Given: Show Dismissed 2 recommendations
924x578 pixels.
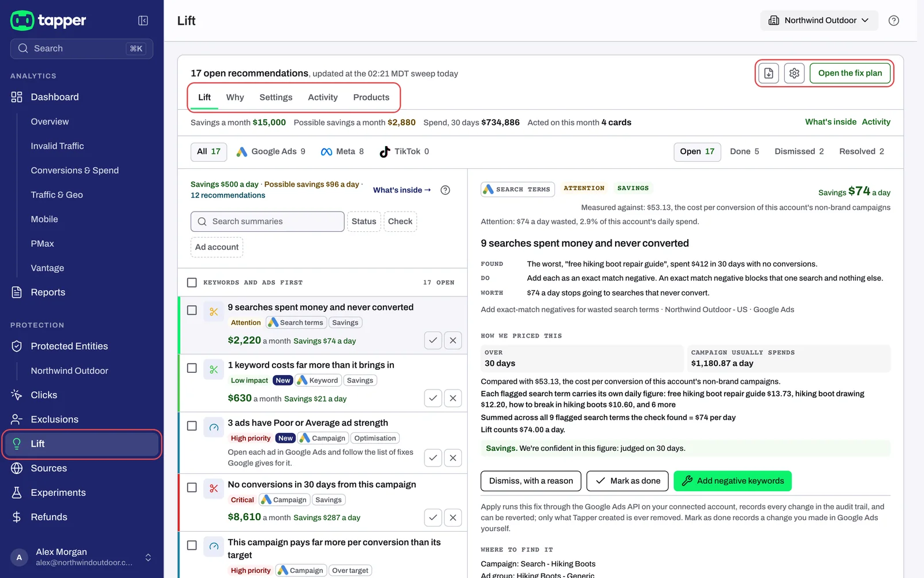Looking at the screenshot, I should click(x=799, y=151).
